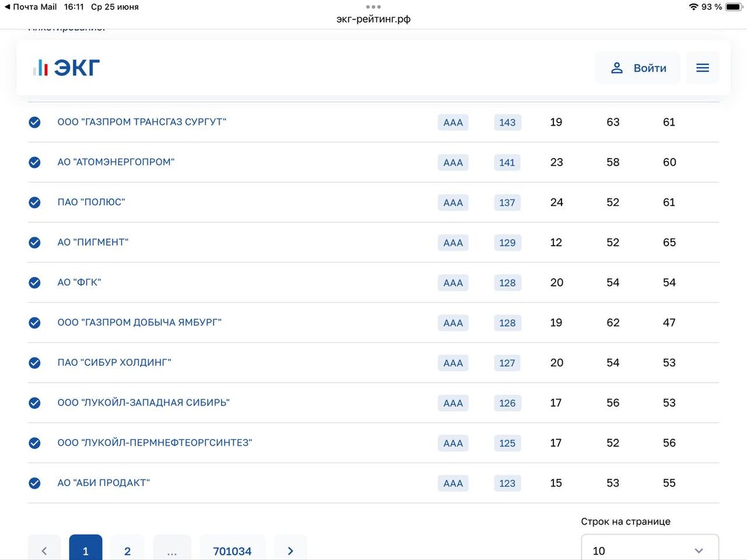Open АО "АТОМЭНЕРГОПРОМ" company link
Viewport: 747px width, 560px height.
(x=116, y=162)
